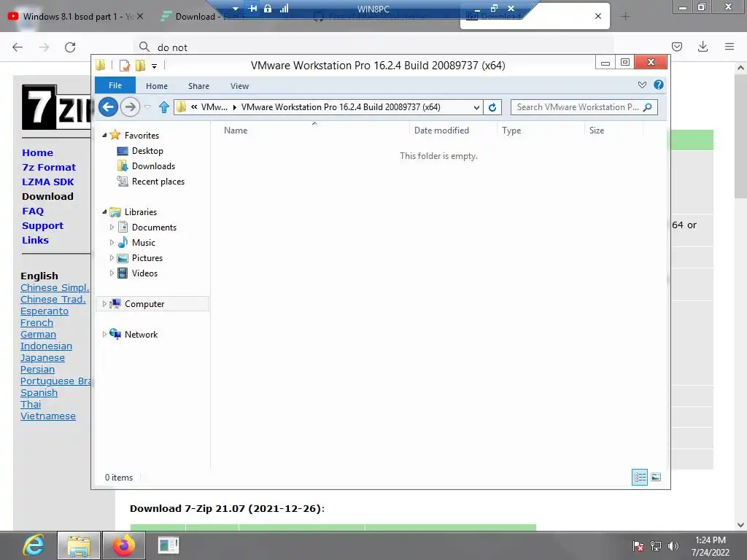The width and height of the screenshot is (747, 560).
Task: Select Computer in navigation pane
Action: 144,304
